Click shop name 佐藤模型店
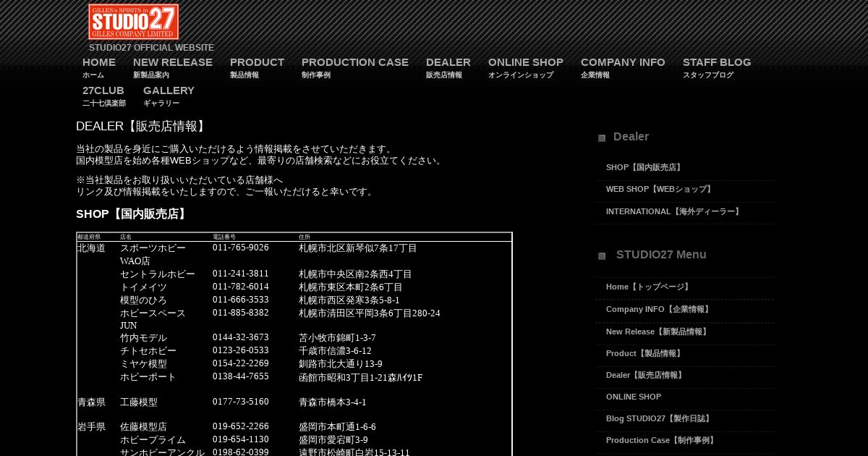 143,427
